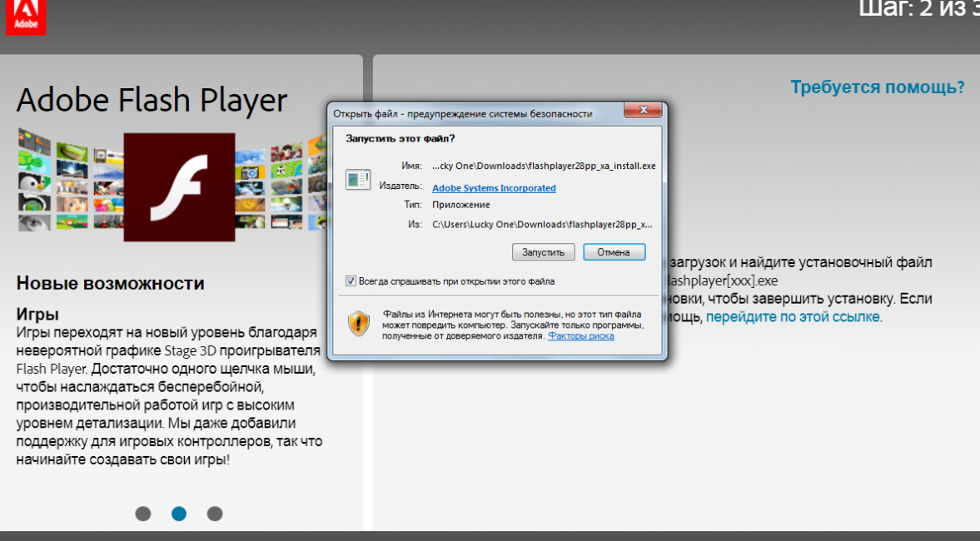Click the yellow security shield warning icon
Viewport: 980px width, 541px height.
tap(359, 324)
